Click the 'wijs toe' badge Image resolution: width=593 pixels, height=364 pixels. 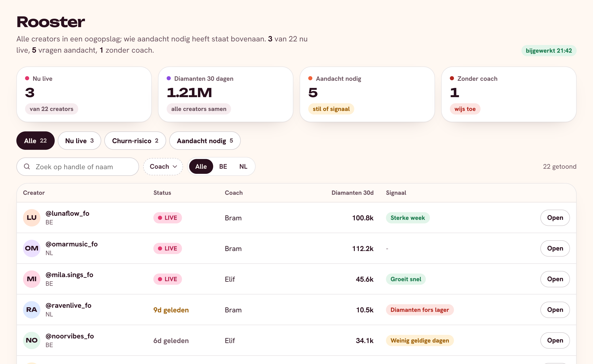pyautogui.click(x=465, y=109)
